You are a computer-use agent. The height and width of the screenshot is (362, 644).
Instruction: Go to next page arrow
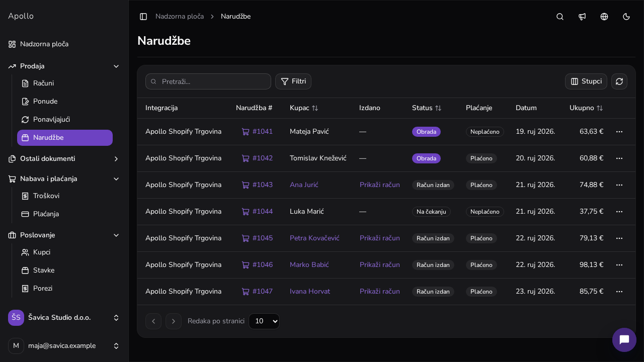(174, 321)
